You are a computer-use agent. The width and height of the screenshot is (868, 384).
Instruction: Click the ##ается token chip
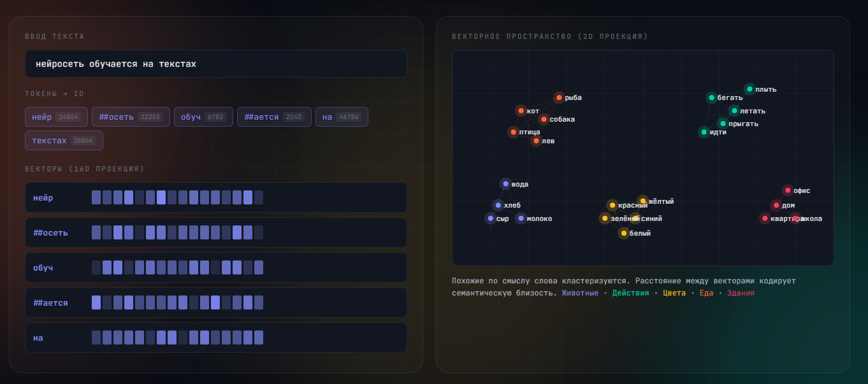(x=274, y=117)
